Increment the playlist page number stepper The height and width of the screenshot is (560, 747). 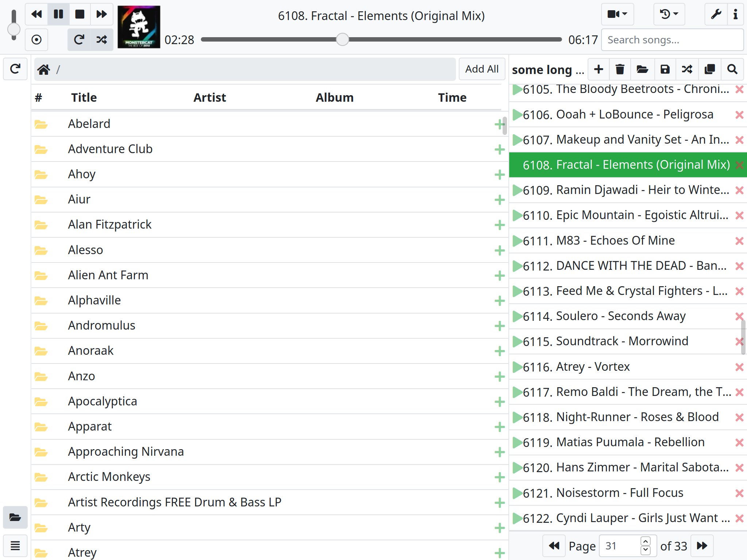point(645,542)
